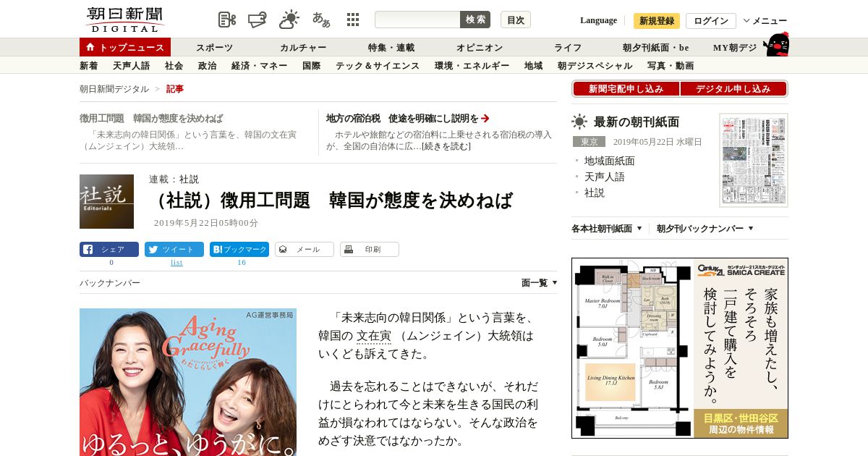
Task: Open 地域面紙面 link in sidebar
Action: pyautogui.click(x=610, y=161)
